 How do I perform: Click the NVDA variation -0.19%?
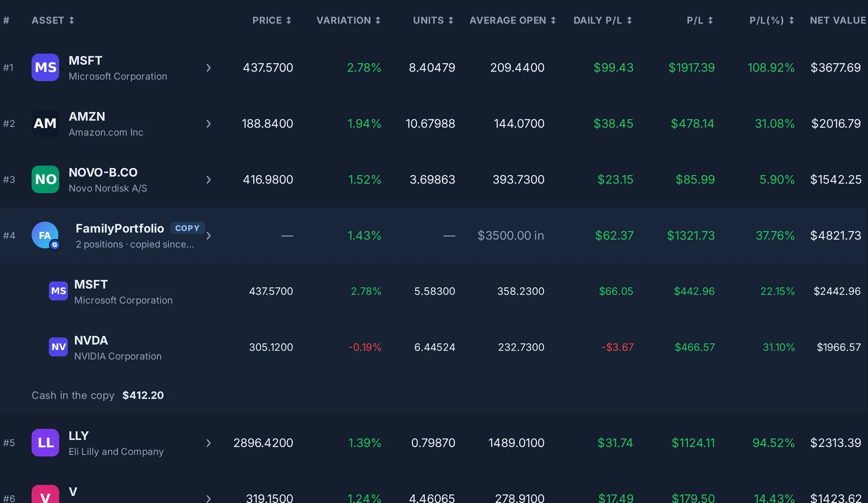(x=365, y=347)
